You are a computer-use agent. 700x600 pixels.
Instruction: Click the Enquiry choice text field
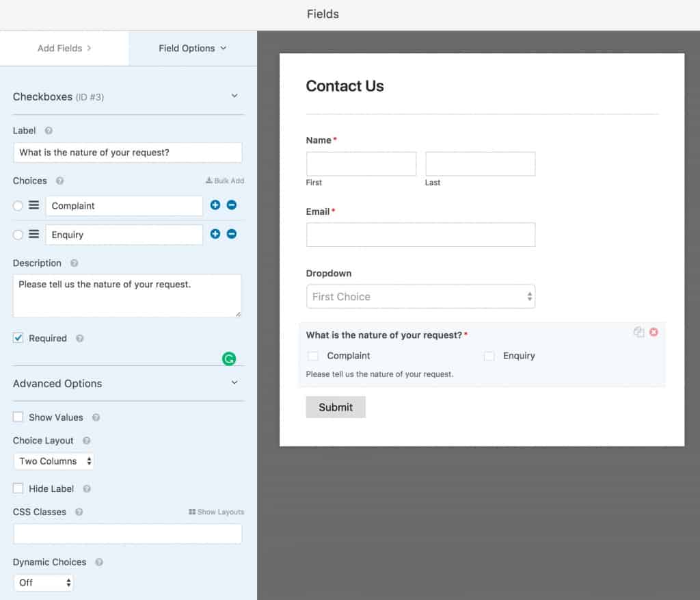124,235
